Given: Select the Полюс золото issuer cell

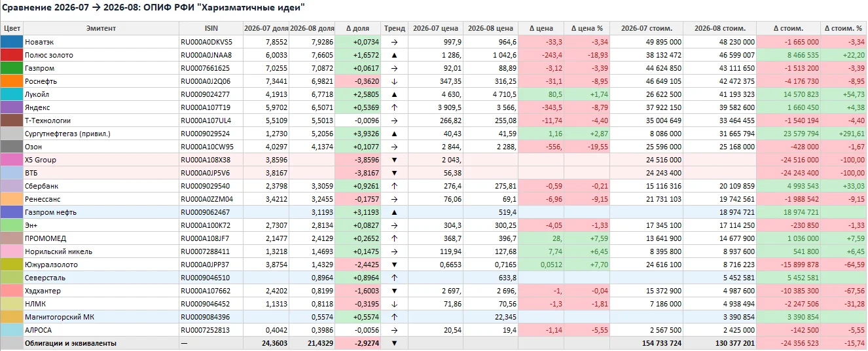Looking at the screenshot, I should (x=101, y=55).
